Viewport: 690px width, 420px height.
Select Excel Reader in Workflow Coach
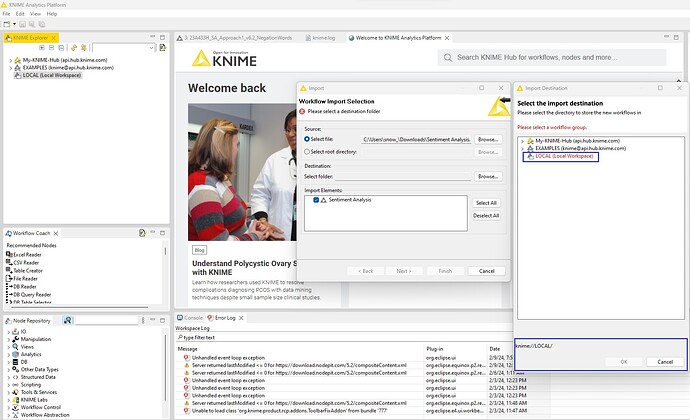[27, 255]
